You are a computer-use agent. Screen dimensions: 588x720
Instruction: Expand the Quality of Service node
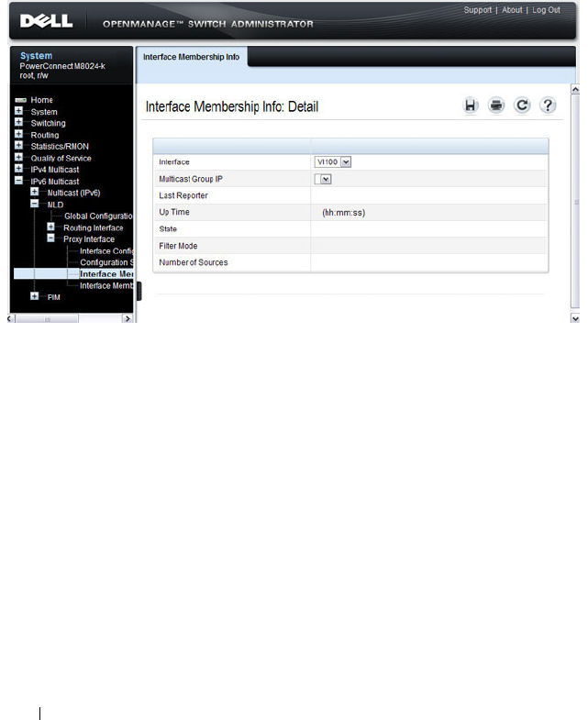coord(18,158)
